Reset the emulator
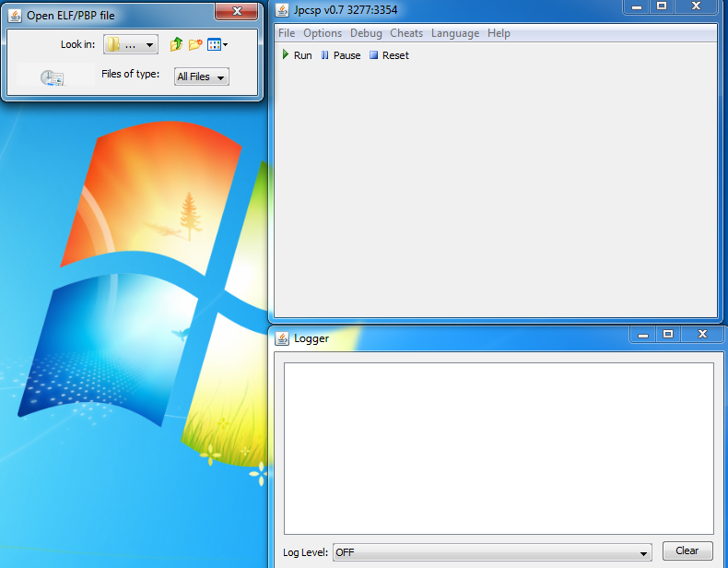This screenshot has width=728, height=568. (x=389, y=55)
